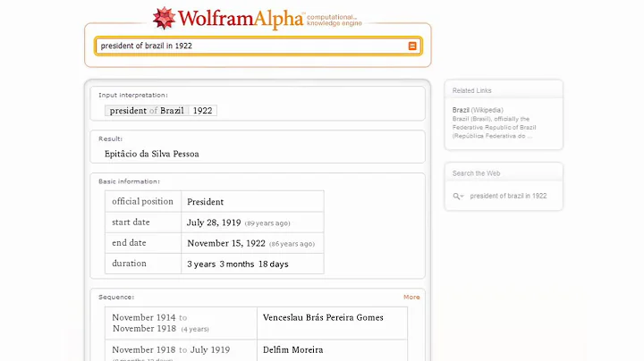Screen dimensions: 644x361
Task: Click the 'president of brazil in 1922' web search link
Action: (x=508, y=196)
